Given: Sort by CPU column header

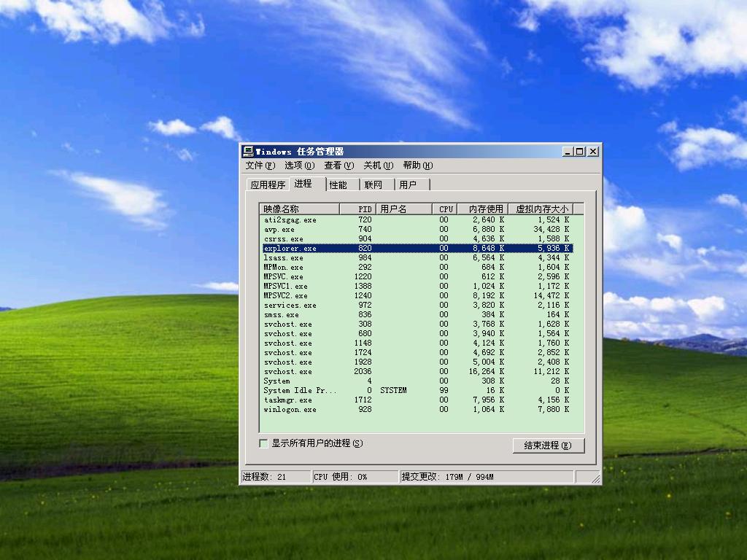Looking at the screenshot, I should point(445,209).
